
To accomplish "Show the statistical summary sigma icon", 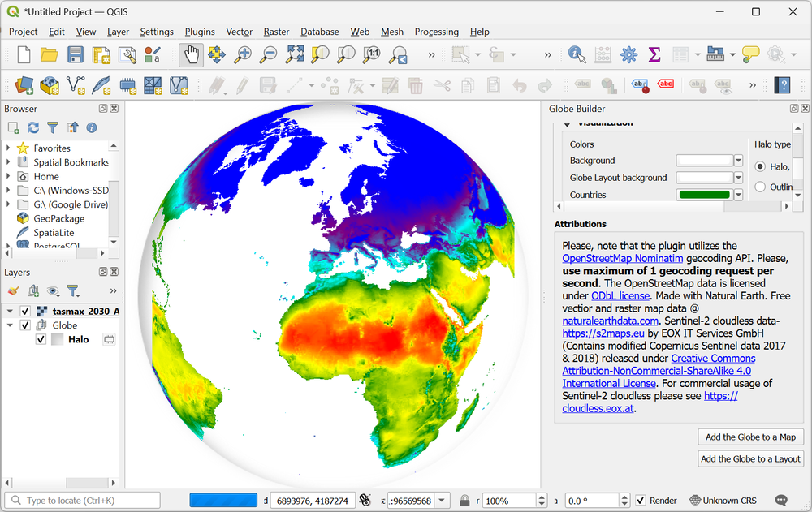I will [x=654, y=54].
